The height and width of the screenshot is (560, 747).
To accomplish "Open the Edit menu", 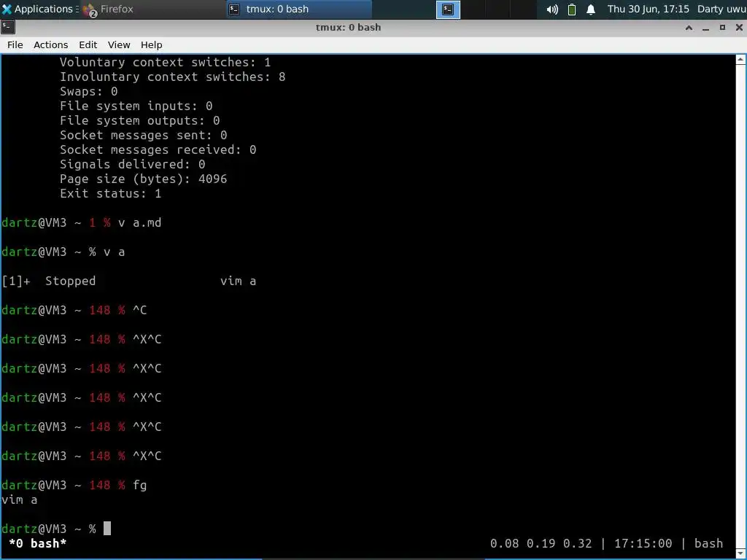I will 88,44.
